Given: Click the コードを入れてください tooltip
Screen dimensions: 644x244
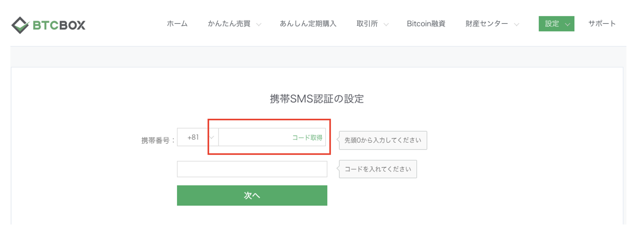Looking at the screenshot, I should (378, 169).
